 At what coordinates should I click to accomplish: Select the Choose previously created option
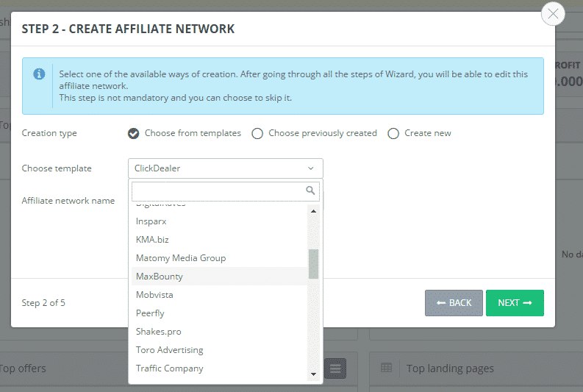click(257, 133)
